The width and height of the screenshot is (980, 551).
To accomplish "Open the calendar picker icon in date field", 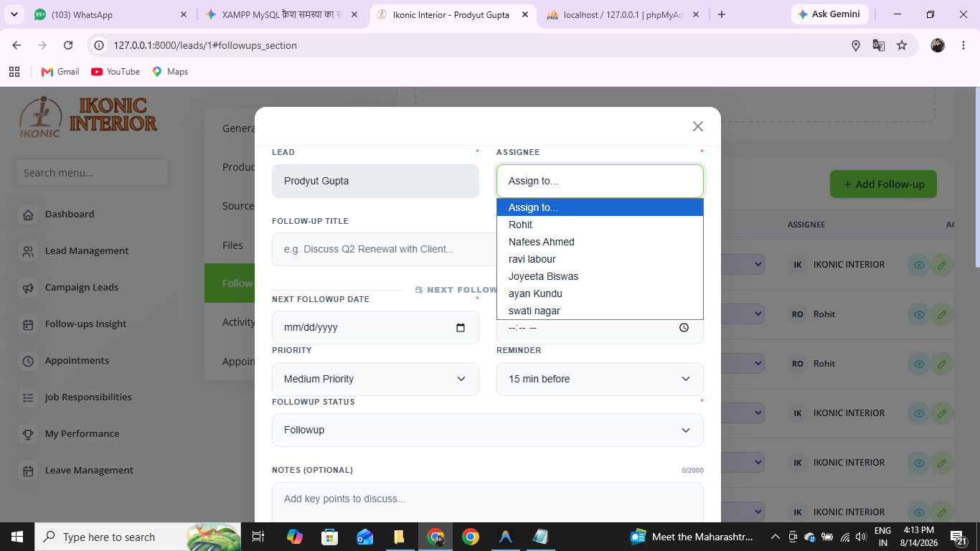I will point(461,328).
